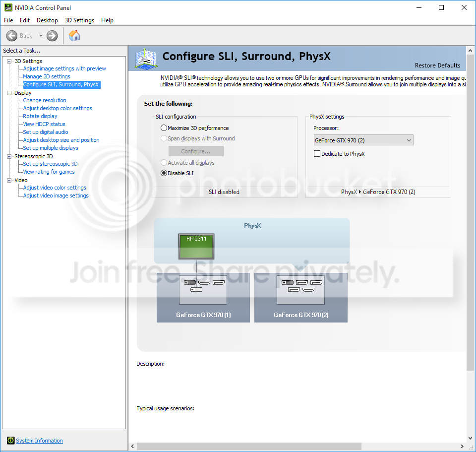Click the 3D Settings tree label
Viewport: 476px width, 452px height.
(x=28, y=61)
